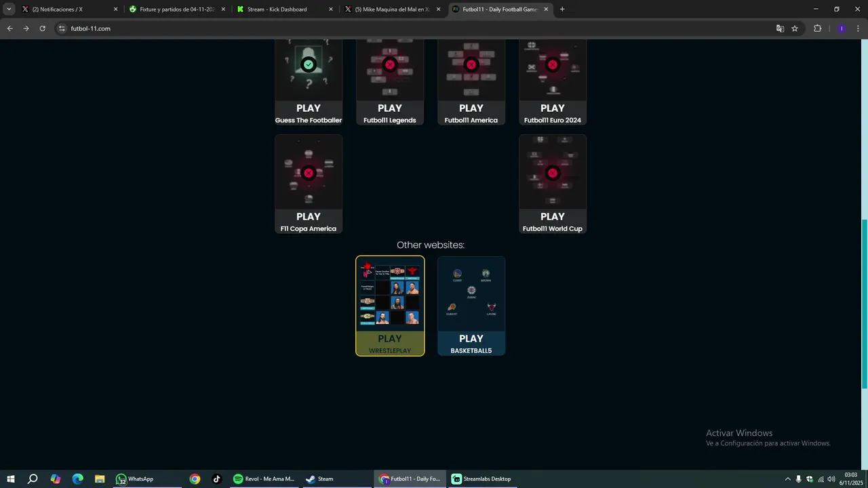The height and width of the screenshot is (488, 868).
Task: Translate this page icon
Action: click(x=780, y=28)
